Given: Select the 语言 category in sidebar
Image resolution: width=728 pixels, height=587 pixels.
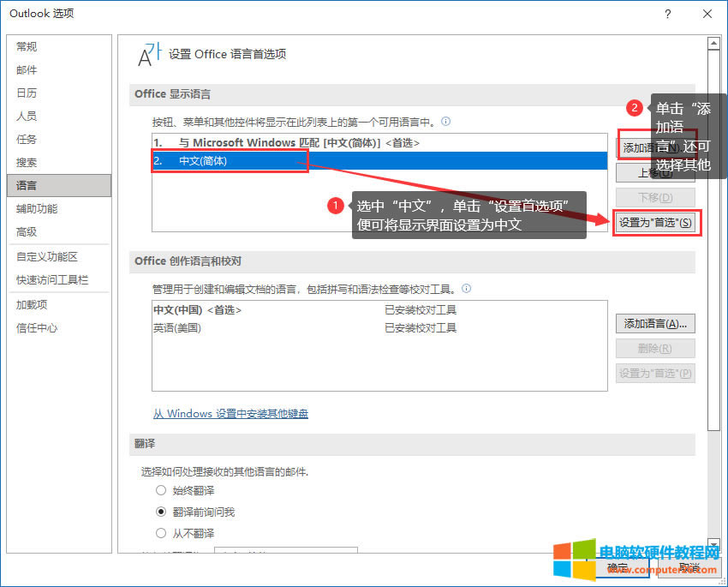Looking at the screenshot, I should [59, 185].
